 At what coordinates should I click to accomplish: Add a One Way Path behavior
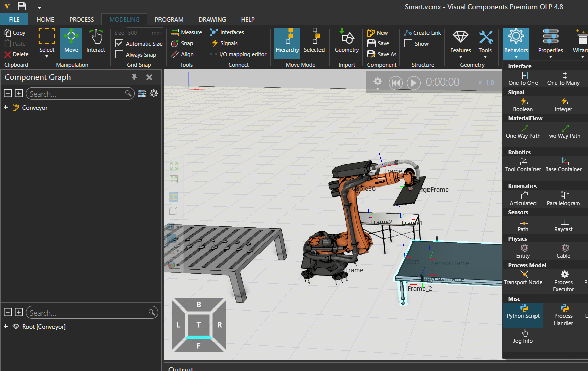point(523,132)
